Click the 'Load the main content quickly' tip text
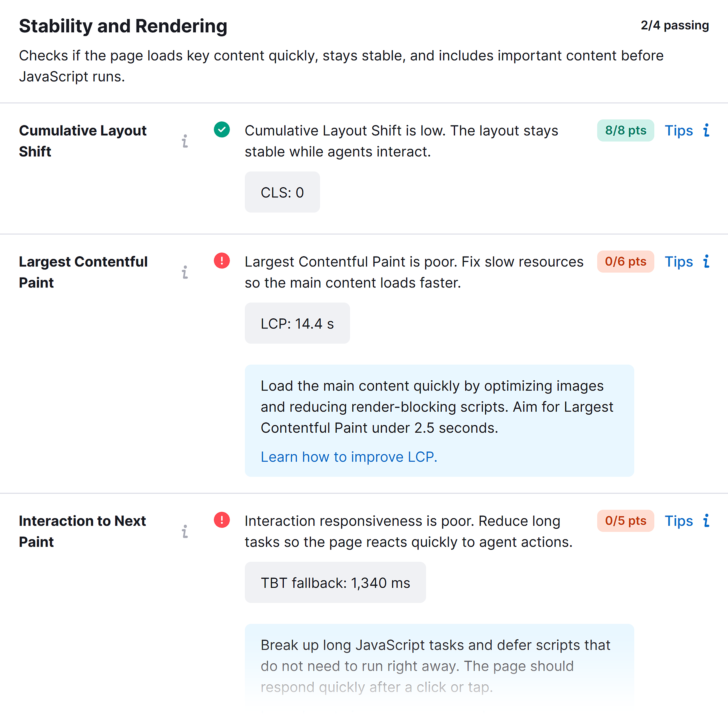This screenshot has height=719, width=728. tap(437, 407)
